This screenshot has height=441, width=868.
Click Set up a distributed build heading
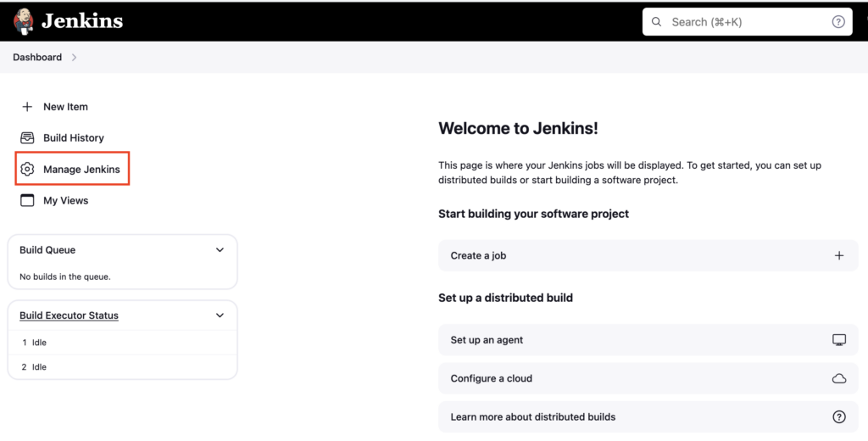pyautogui.click(x=505, y=298)
